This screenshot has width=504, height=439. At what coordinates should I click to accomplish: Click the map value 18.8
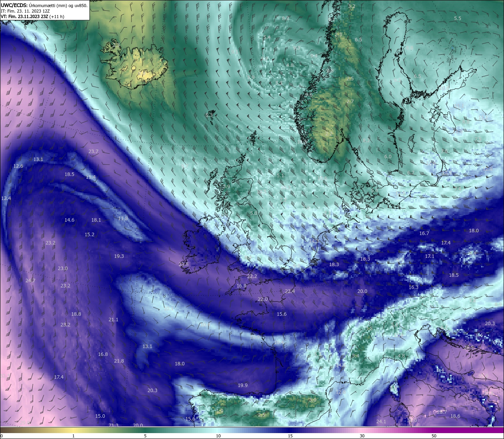coord(76,314)
